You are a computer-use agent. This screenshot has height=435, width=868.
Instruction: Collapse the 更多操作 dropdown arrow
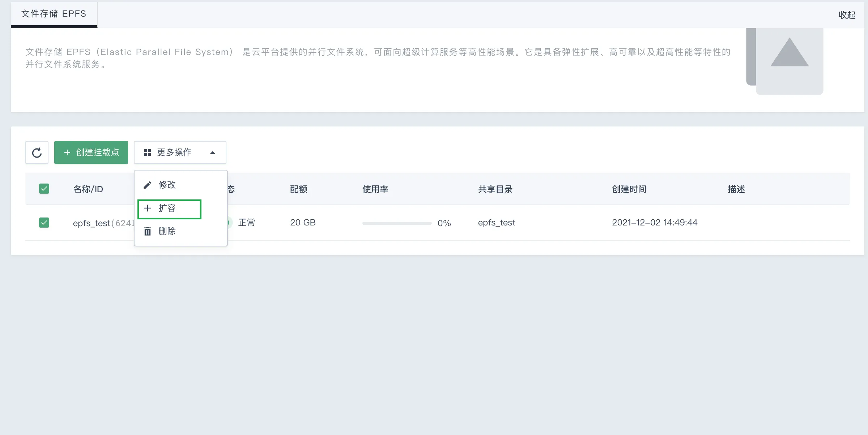coord(213,153)
